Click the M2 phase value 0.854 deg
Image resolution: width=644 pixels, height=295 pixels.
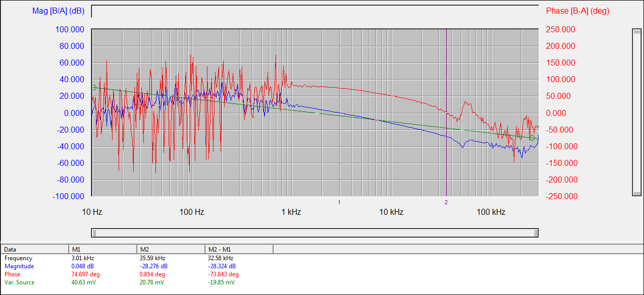tap(152, 274)
